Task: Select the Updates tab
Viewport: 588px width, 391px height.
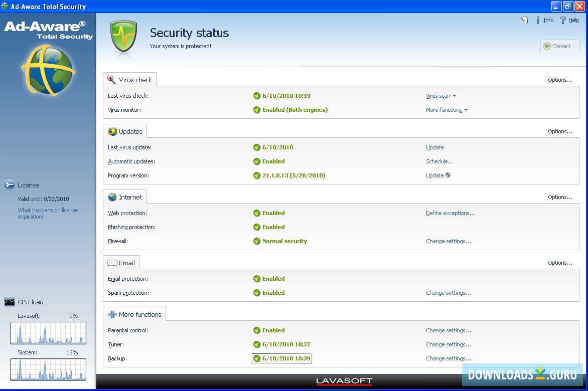Action: pos(125,131)
